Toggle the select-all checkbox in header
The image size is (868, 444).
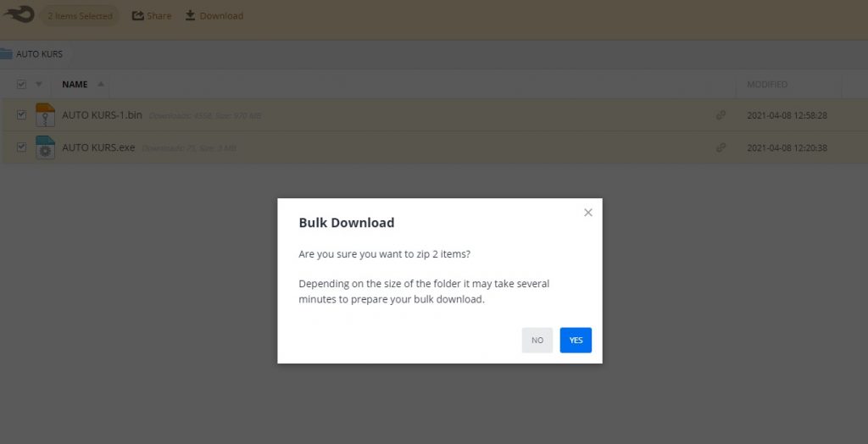pyautogui.click(x=22, y=85)
